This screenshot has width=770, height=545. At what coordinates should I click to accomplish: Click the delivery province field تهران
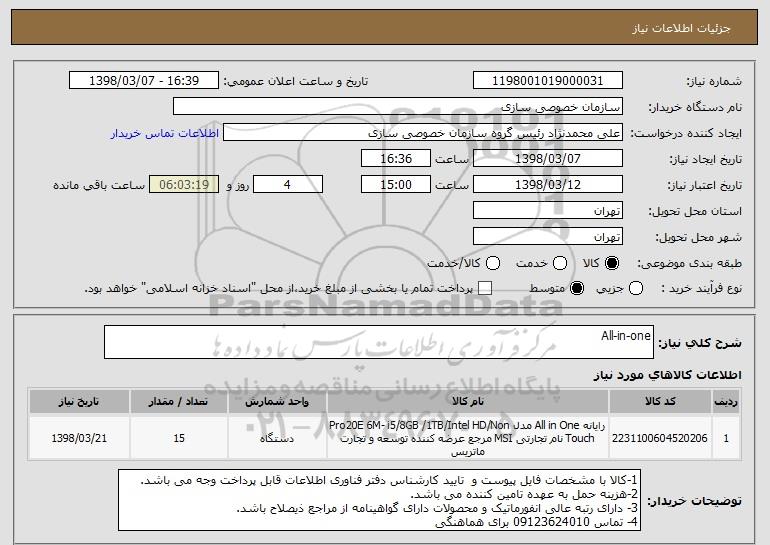point(548,211)
